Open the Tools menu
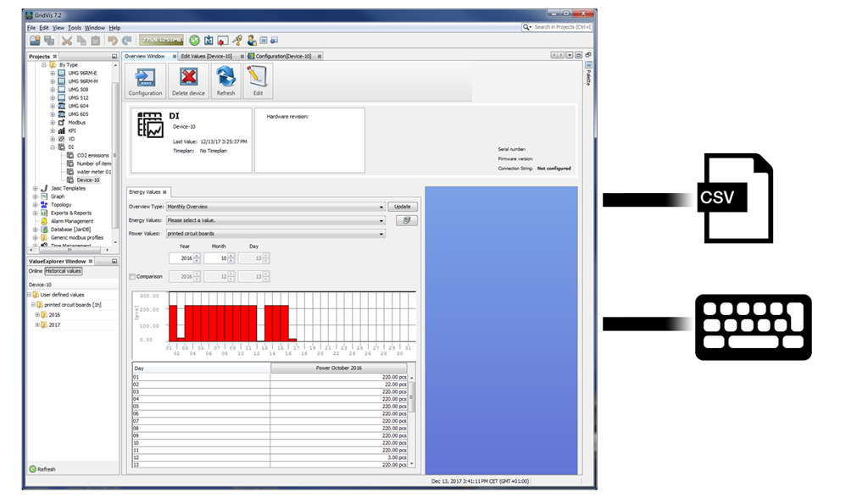868x504 pixels. coord(73,27)
